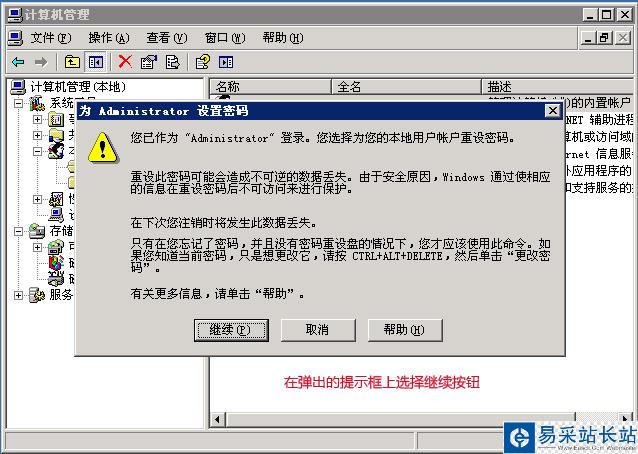
Task: Click the red X Delete toolbar icon
Action: [125, 62]
